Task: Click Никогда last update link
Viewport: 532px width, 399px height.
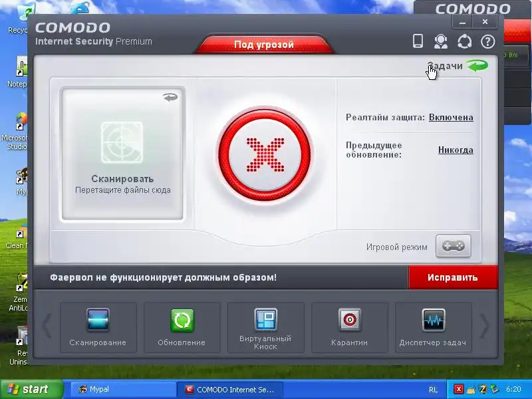Action: click(x=456, y=150)
